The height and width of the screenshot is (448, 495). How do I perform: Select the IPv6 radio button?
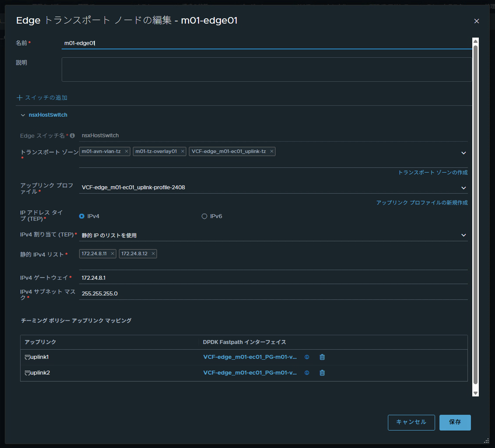204,216
